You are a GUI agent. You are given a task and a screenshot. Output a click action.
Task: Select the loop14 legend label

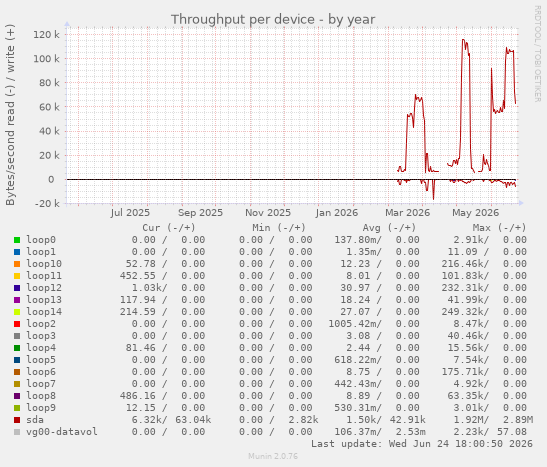[x=44, y=311]
